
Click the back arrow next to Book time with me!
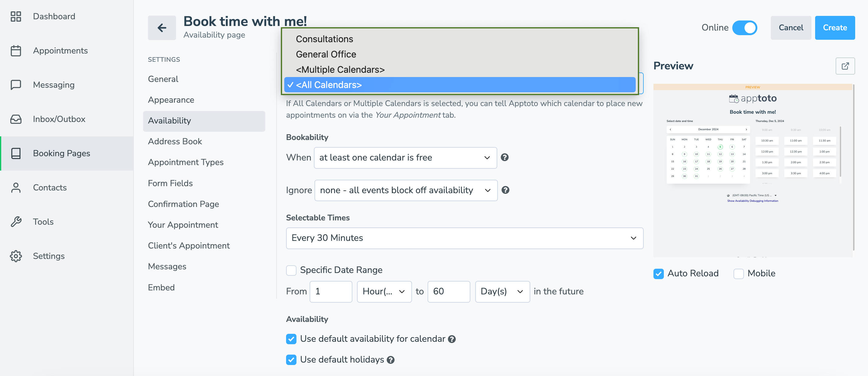coord(162,28)
